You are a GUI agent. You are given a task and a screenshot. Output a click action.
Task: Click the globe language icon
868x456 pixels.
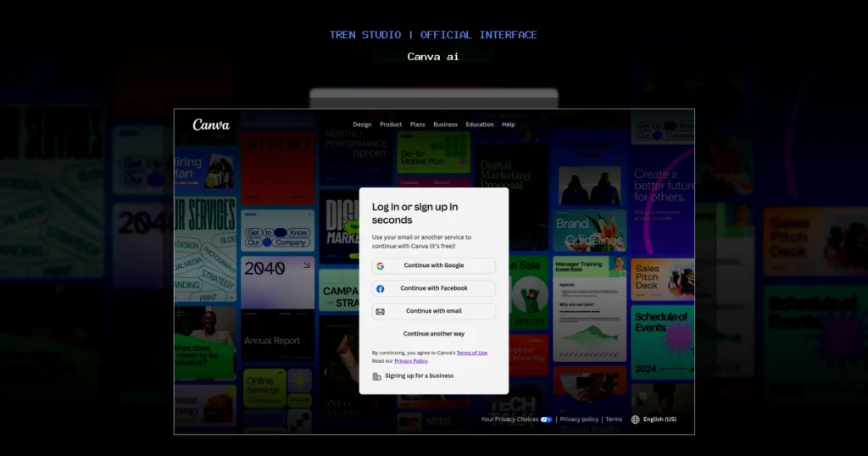tap(636, 420)
